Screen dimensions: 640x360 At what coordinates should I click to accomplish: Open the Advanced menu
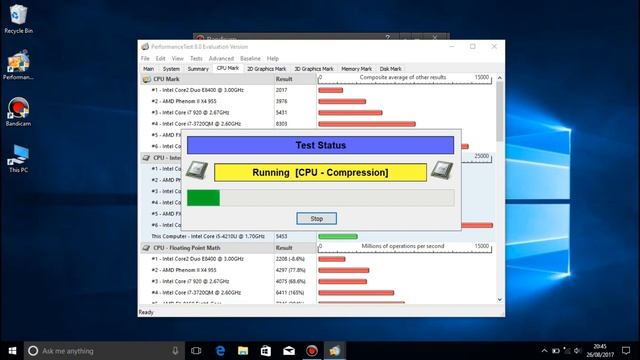click(x=221, y=58)
